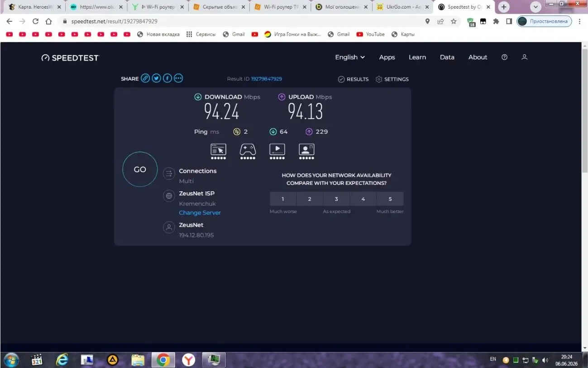Open the About menu
Screen dimensions: 588x368
tap(478, 57)
